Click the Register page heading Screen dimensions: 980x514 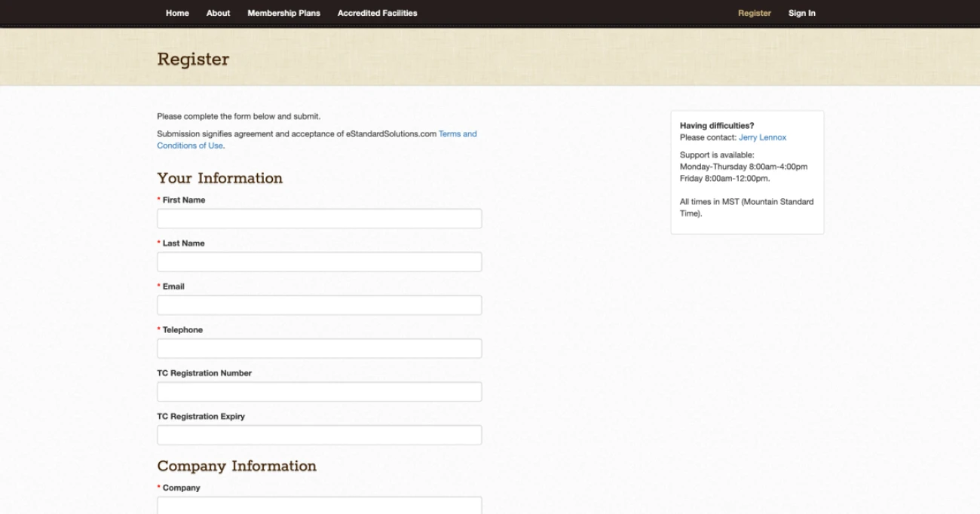pos(193,59)
